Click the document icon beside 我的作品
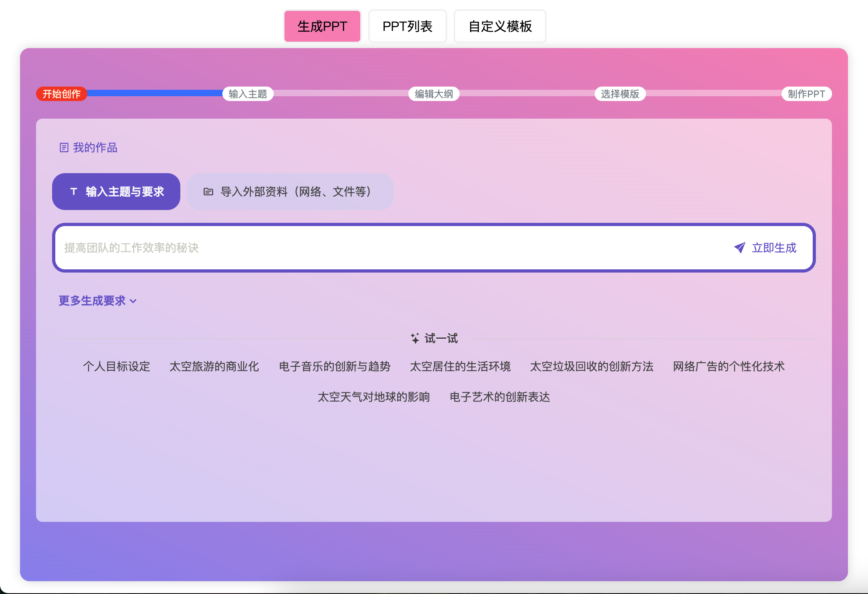This screenshot has height=594, width=868. tap(64, 148)
